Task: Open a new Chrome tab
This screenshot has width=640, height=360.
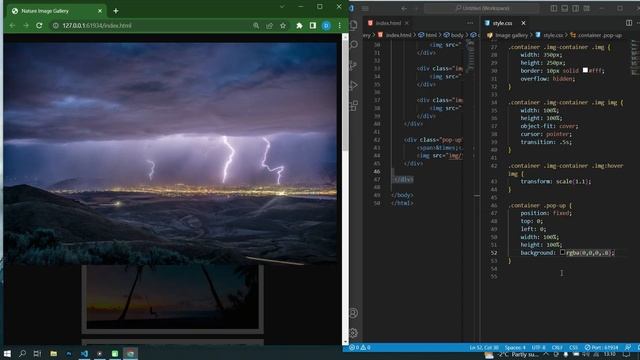Action: click(116, 11)
